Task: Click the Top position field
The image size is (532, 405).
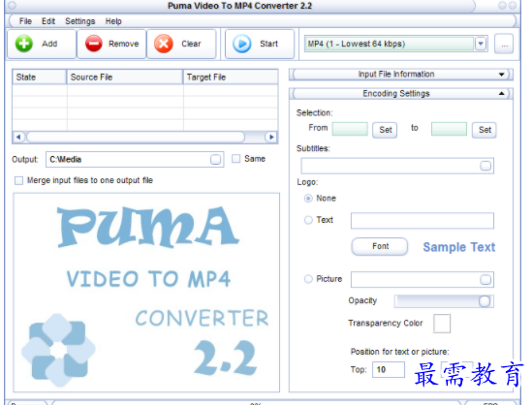Action: click(389, 370)
